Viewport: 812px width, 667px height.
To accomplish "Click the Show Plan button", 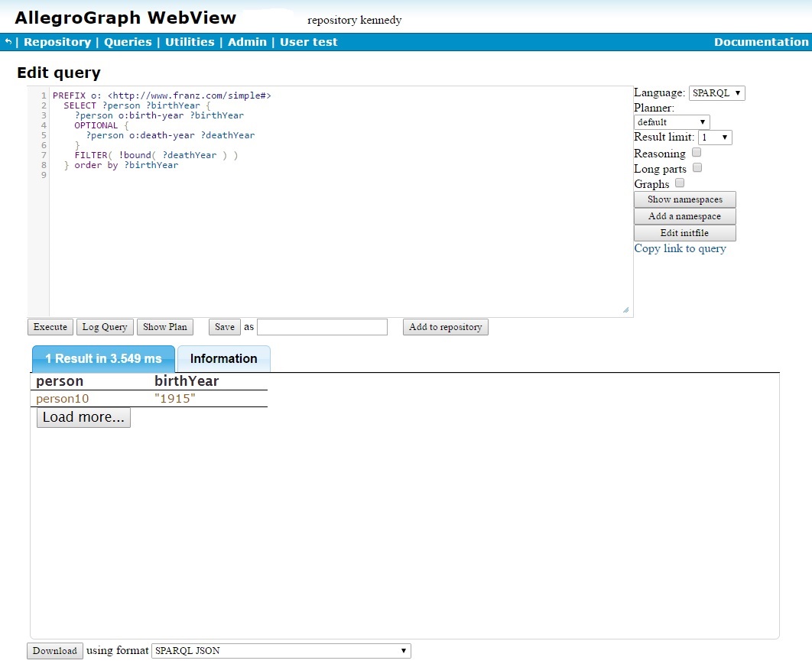I will pos(164,327).
